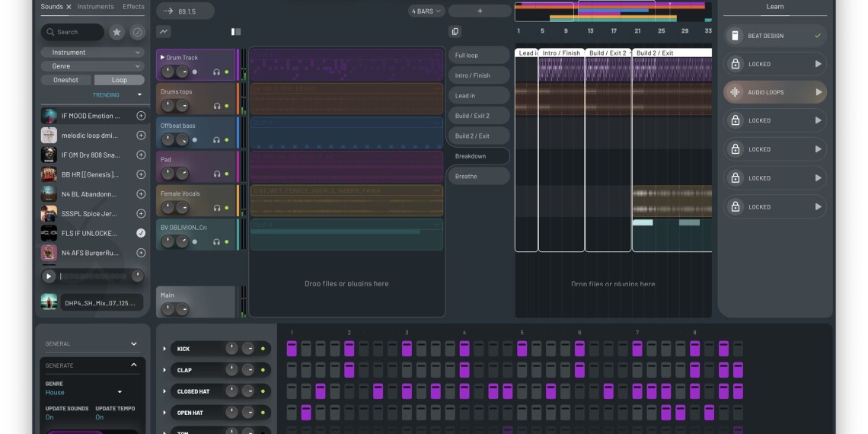Screen dimensions: 868x434
Task: Add 'IF MOOD Emotion' sound with plus icon
Action: pyautogui.click(x=141, y=116)
